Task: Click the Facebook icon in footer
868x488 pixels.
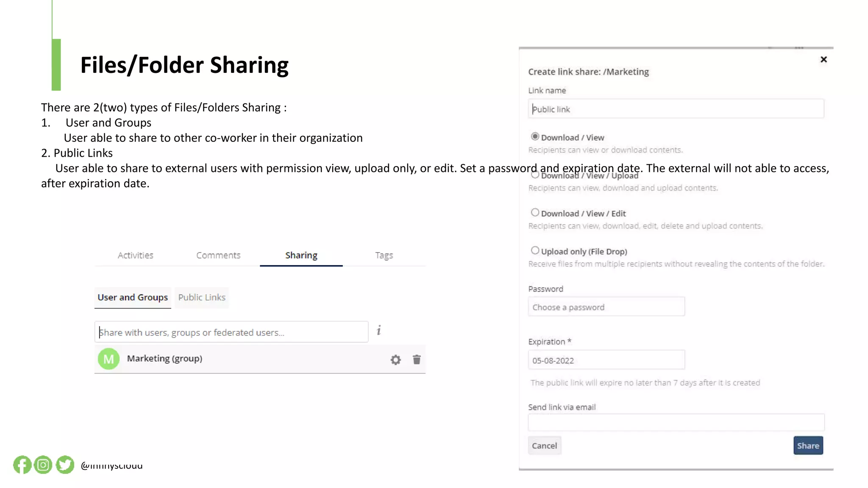Action: tap(22, 465)
